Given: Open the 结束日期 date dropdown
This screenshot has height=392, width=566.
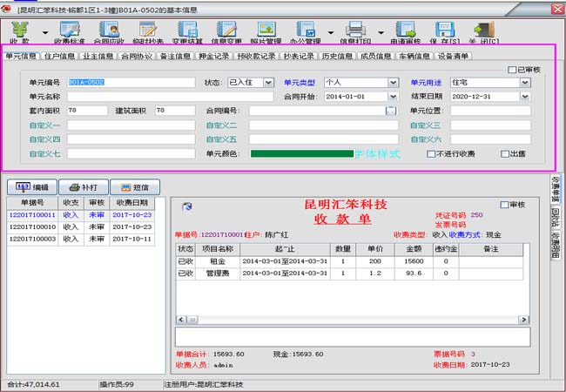Looking at the screenshot, I should [x=525, y=97].
